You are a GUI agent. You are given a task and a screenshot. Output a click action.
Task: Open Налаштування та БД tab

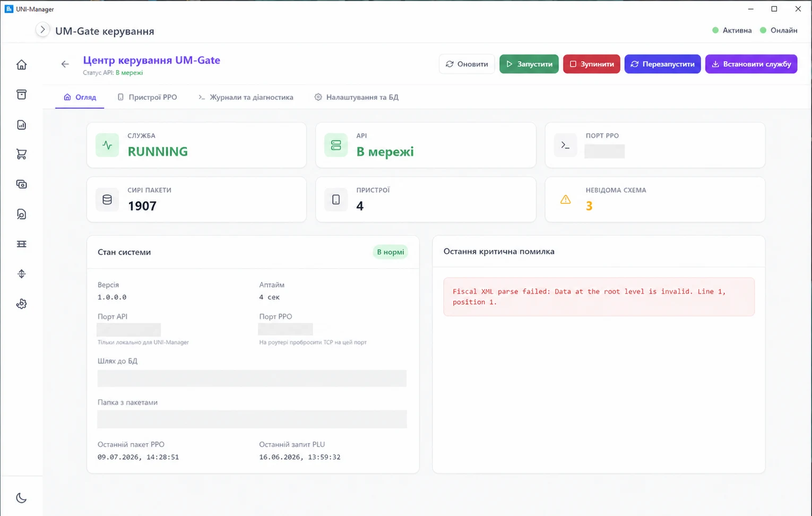(x=356, y=97)
